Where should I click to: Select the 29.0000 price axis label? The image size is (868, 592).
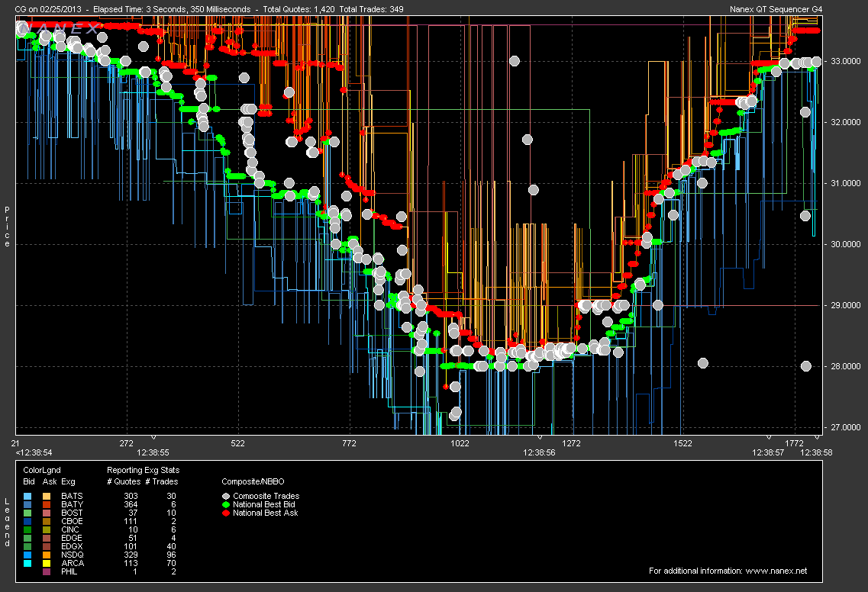(x=845, y=305)
